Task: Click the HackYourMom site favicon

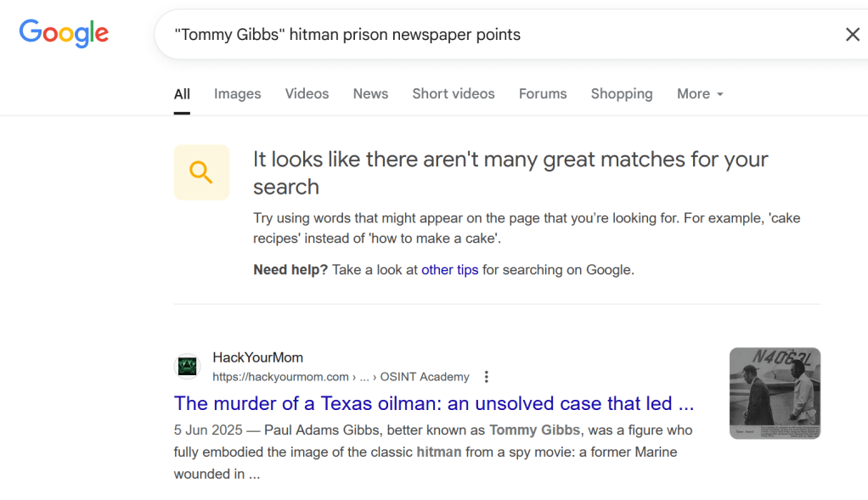Action: pos(187,367)
